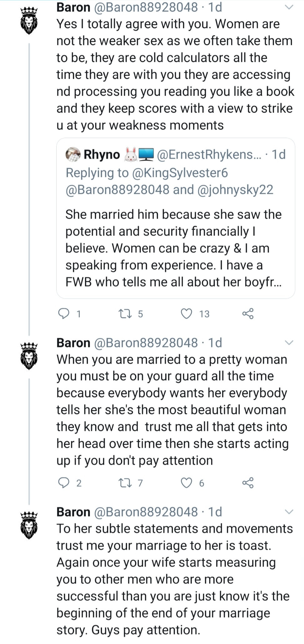Reply to the cold calculators tweet
304x644 pixels.
64,313
